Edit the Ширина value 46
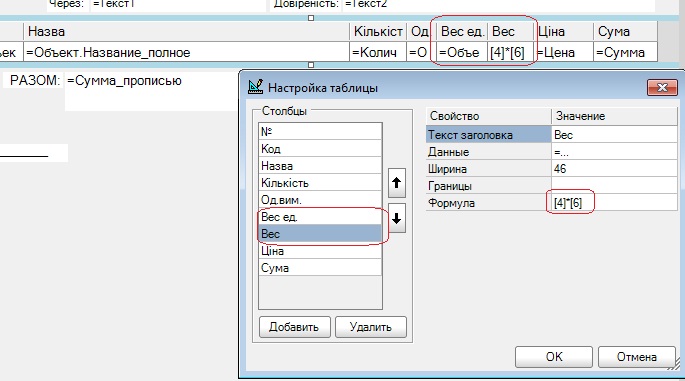685x381 pixels. [614, 169]
